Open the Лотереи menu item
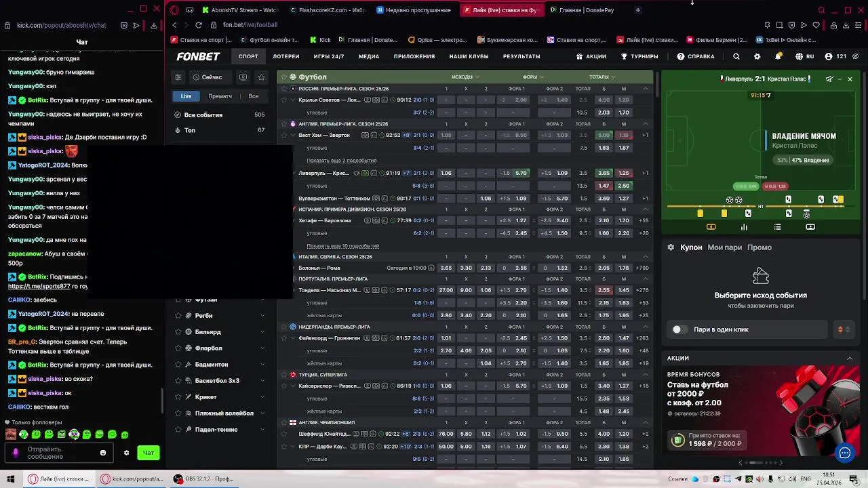 286,57
